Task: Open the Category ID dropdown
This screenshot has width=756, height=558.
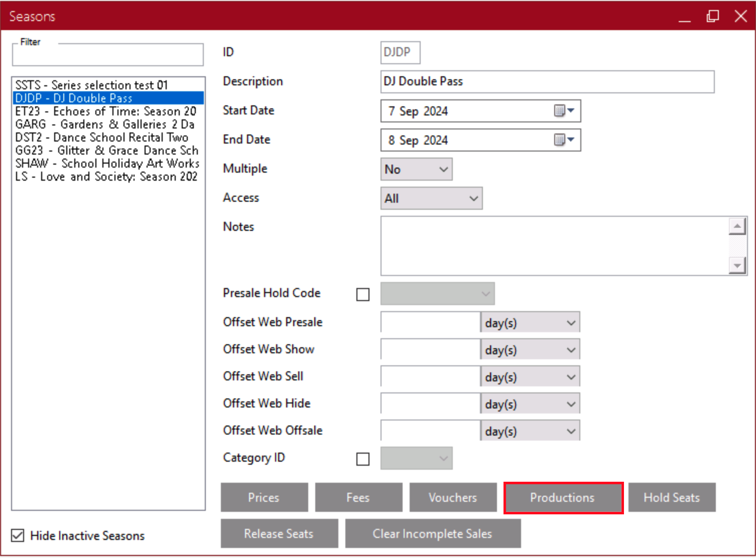Action: coord(416,458)
